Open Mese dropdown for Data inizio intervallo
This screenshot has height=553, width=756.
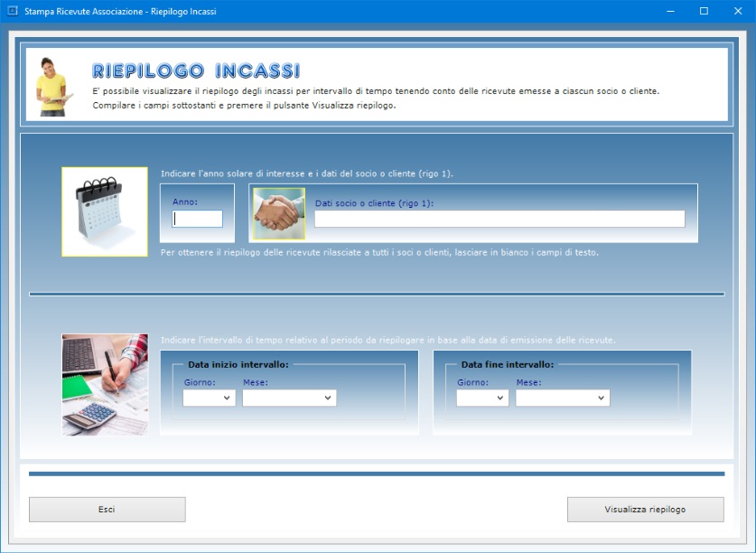coord(289,398)
